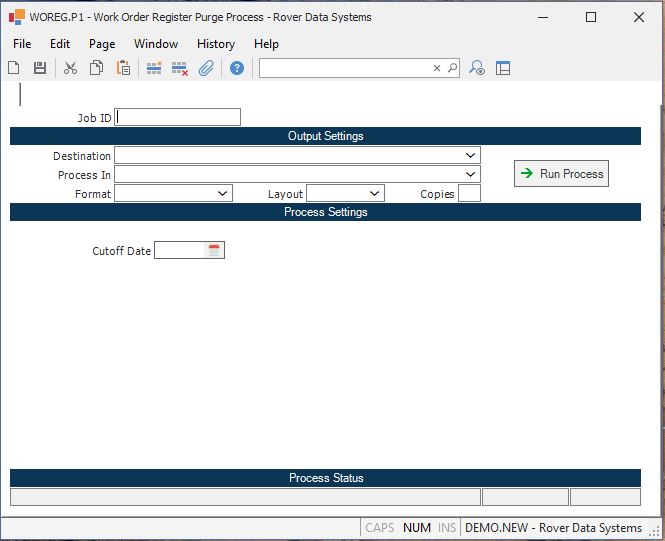Open the Window menu
This screenshot has width=665, height=541.
[156, 44]
